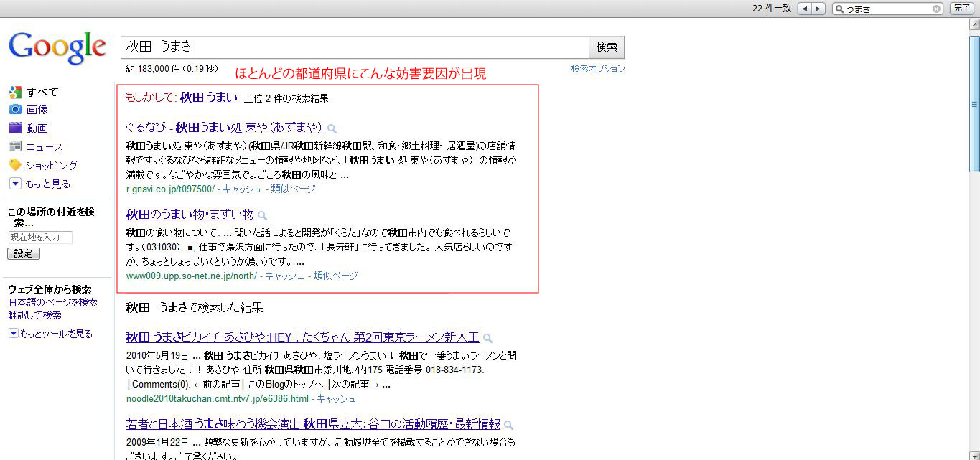Open 類似ページ for so-net.ne.jp result
The height and width of the screenshot is (460, 980).
(x=335, y=276)
